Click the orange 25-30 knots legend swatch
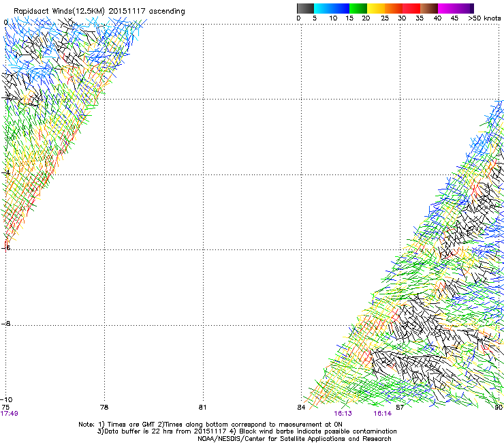This screenshot has height=443, width=504. tap(394, 8)
